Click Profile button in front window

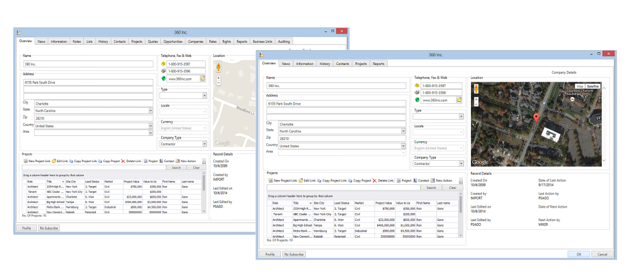point(270,255)
